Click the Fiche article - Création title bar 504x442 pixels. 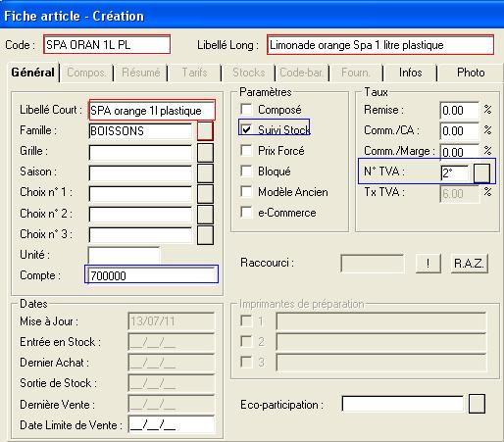click(252, 16)
